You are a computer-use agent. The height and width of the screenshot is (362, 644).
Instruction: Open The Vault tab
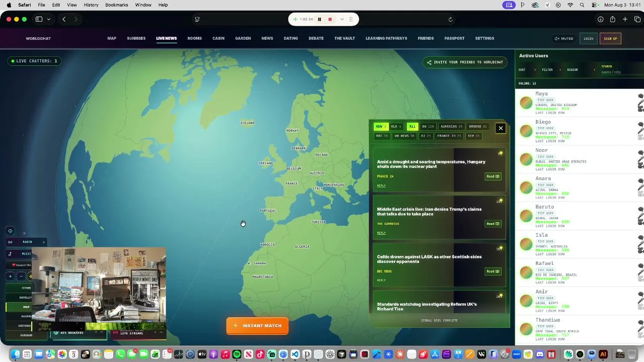[345, 38]
